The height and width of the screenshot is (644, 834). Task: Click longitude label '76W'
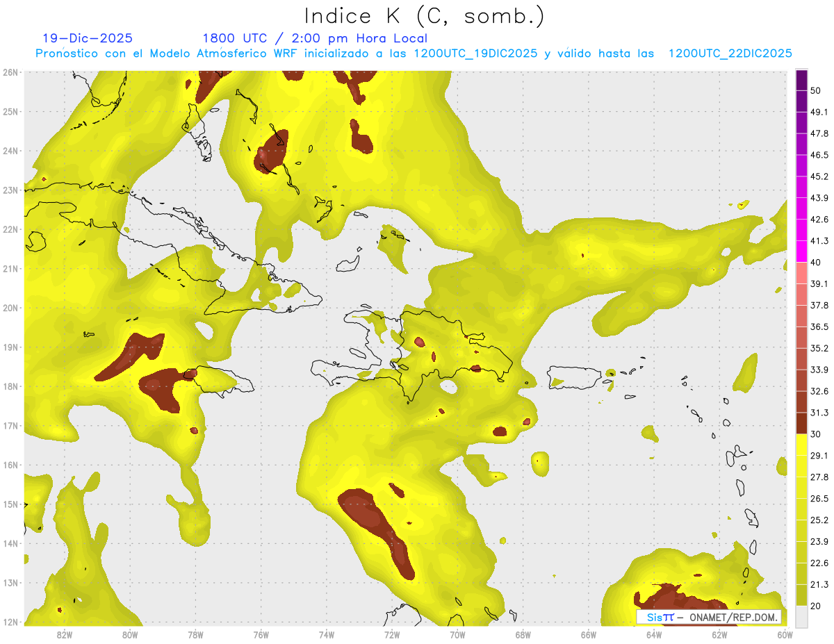click(261, 635)
